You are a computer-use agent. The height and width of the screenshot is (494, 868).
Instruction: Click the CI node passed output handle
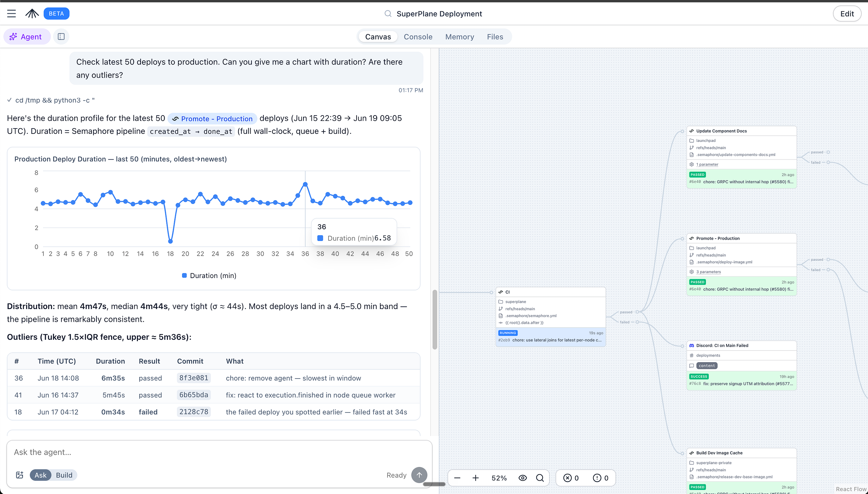tap(637, 312)
